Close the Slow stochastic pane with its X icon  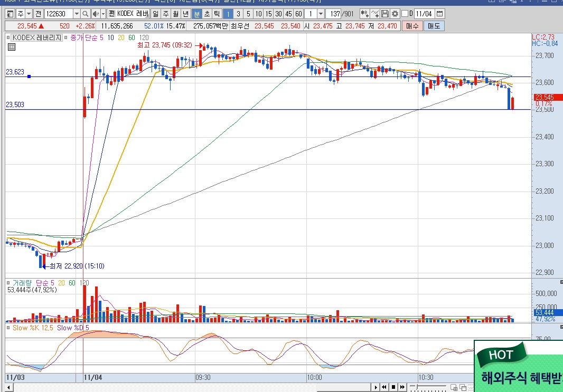click(561, 327)
